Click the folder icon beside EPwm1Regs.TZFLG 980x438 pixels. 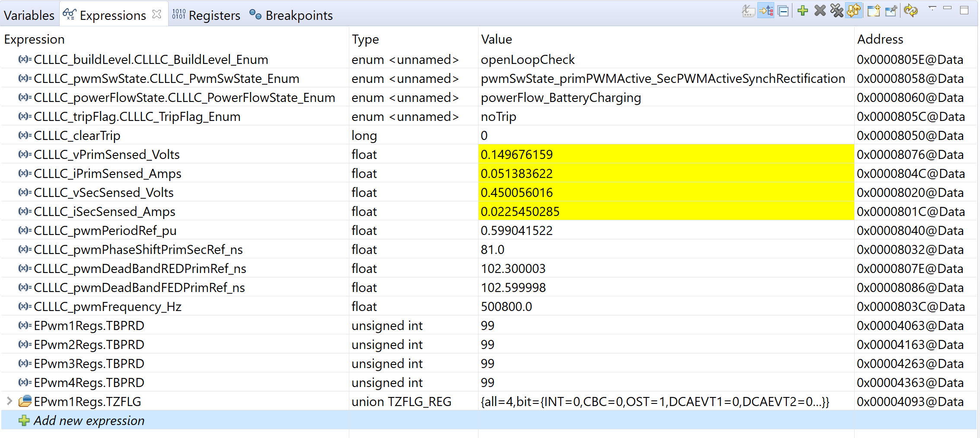(25, 401)
